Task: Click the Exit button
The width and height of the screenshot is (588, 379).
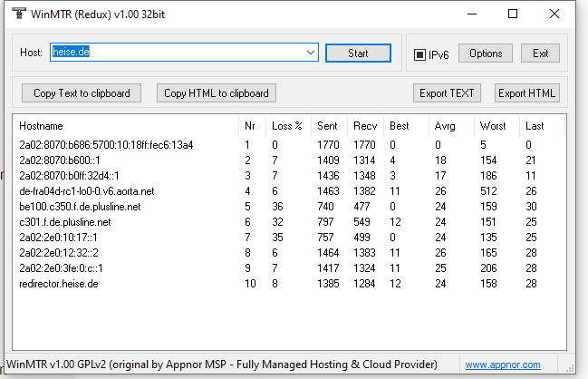Action: 540,53
